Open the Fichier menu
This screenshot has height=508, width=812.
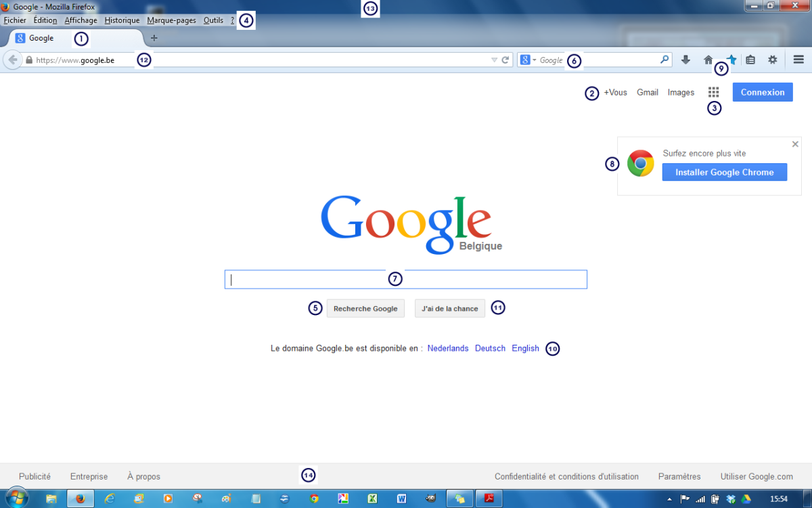[x=15, y=20]
